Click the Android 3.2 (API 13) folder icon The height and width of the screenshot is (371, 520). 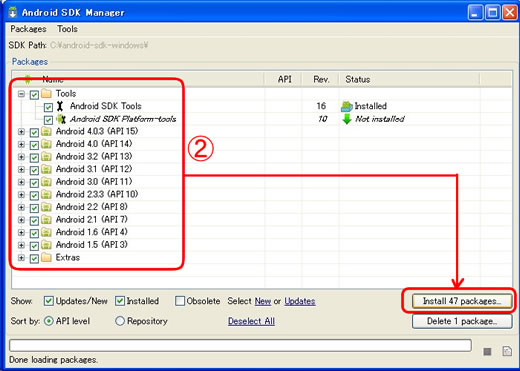tap(46, 157)
